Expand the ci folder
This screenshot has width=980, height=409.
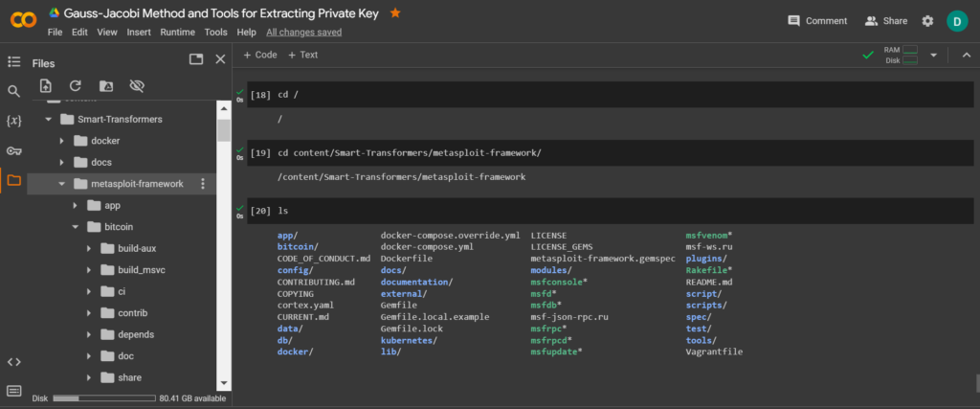[x=89, y=291]
